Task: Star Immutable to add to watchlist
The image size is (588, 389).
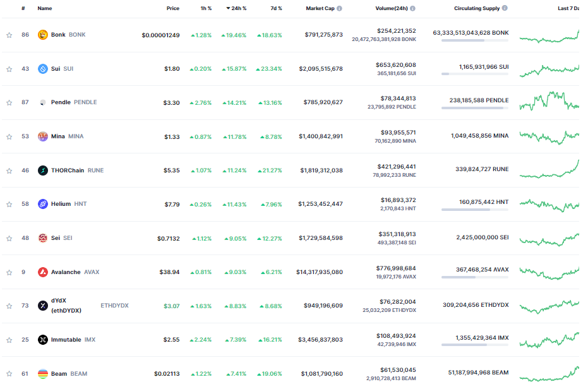Action: pos(9,340)
